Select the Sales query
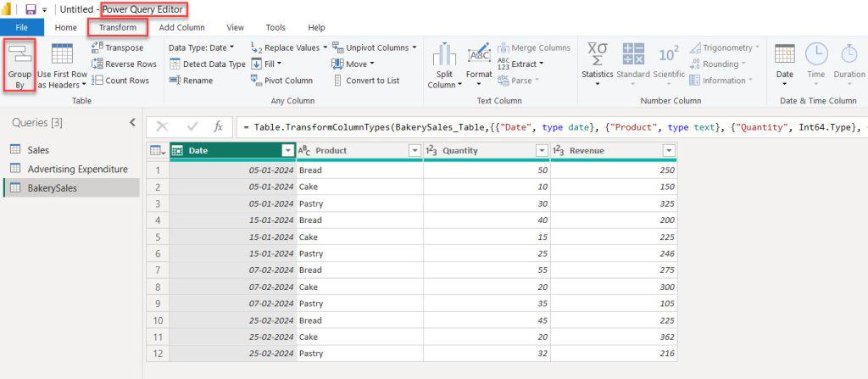Screen dimensions: 868x379 pyautogui.click(x=71, y=150)
